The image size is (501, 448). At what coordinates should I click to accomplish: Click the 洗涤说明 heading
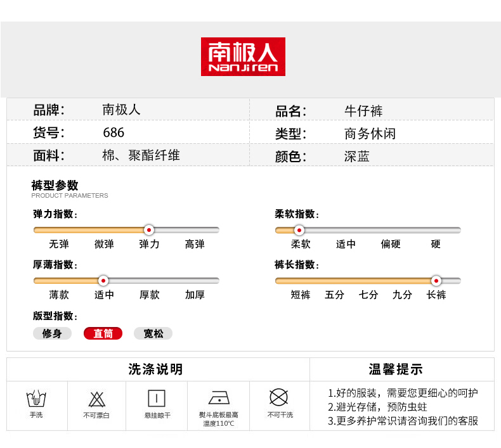click(x=155, y=369)
